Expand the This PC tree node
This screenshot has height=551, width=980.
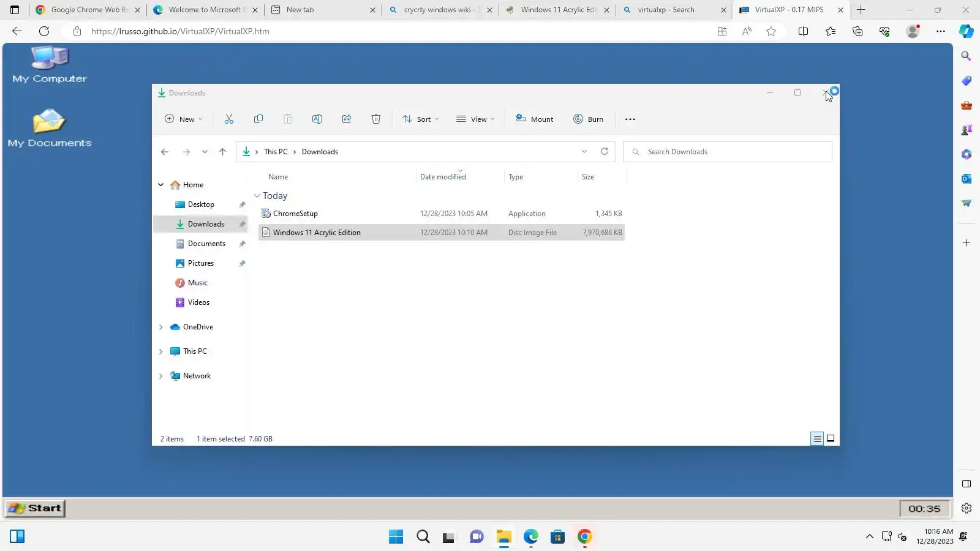click(x=161, y=351)
